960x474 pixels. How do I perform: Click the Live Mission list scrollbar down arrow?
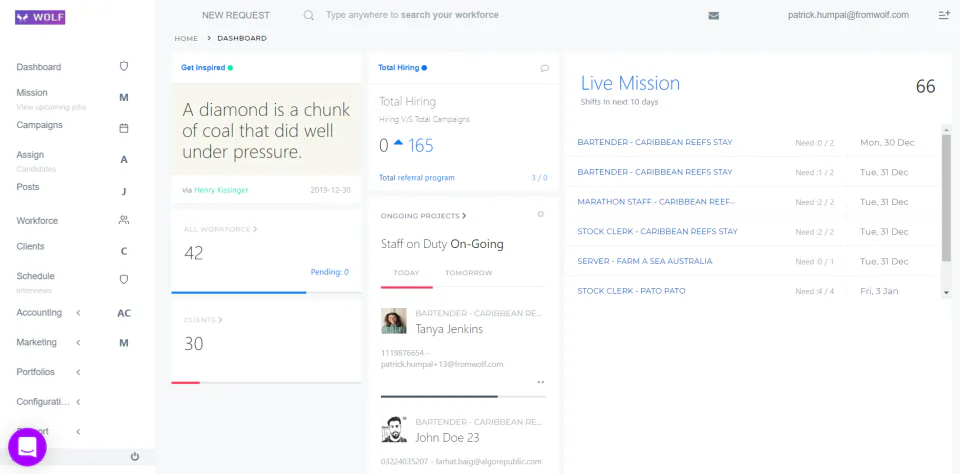tap(946, 292)
